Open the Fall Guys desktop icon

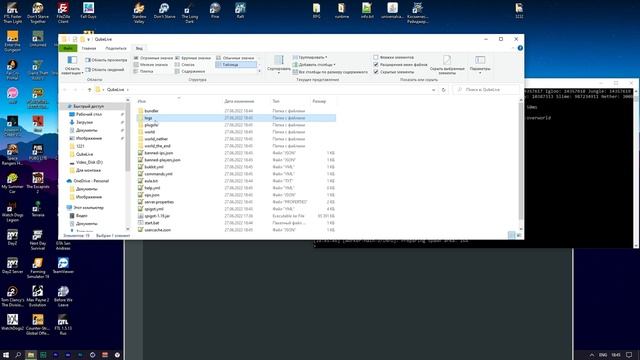coord(88,10)
